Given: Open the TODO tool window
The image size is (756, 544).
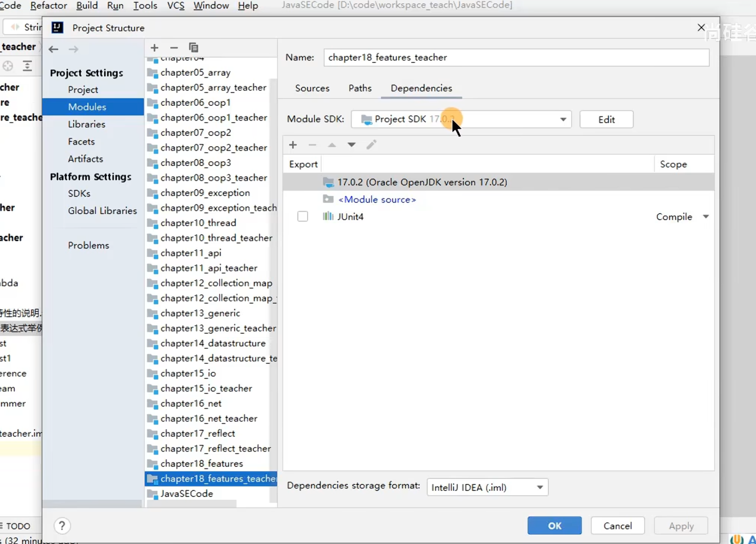Looking at the screenshot, I should [x=16, y=526].
